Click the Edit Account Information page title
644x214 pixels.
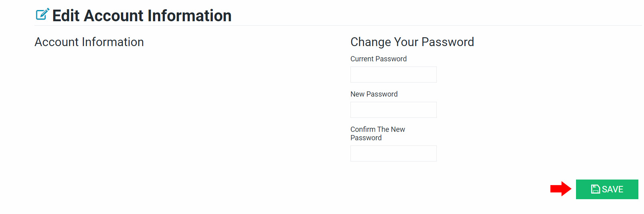(x=142, y=16)
